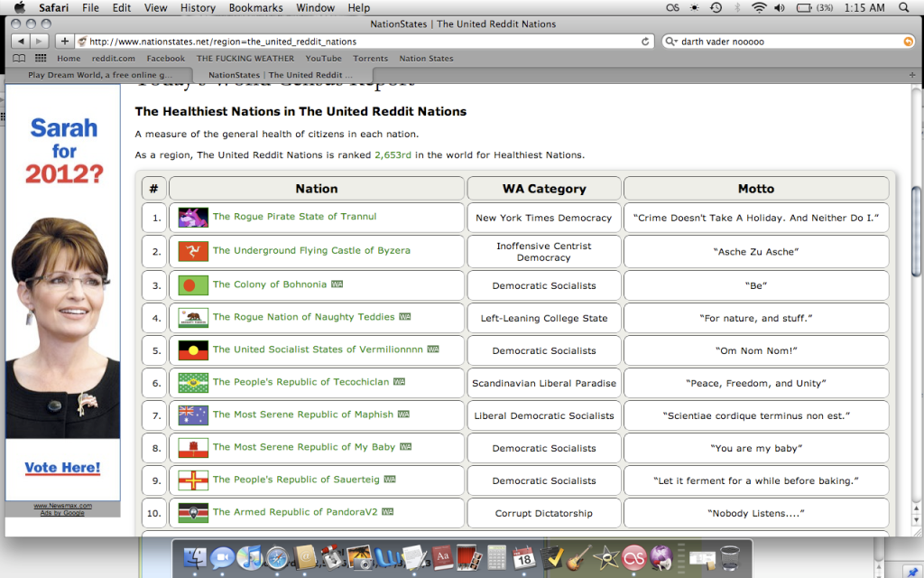The image size is (924, 578).
Task: Open the Bookmarks menu
Action: [255, 8]
